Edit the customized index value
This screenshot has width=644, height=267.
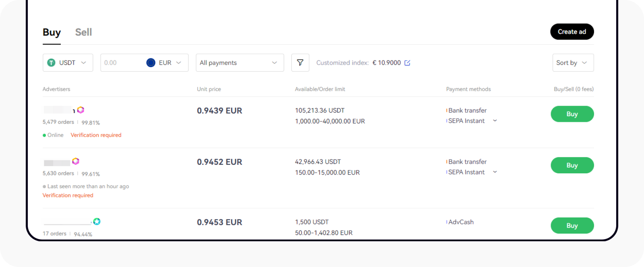pyautogui.click(x=407, y=63)
